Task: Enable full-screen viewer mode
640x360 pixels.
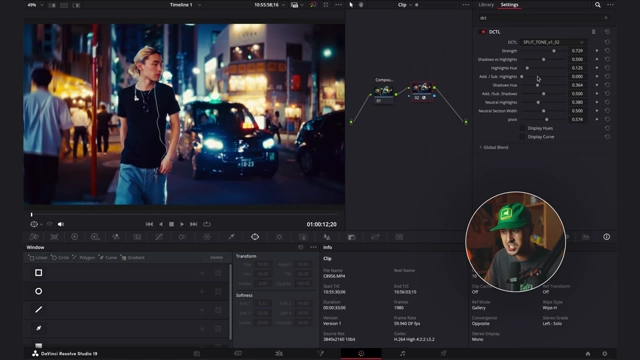Action: (326, 5)
